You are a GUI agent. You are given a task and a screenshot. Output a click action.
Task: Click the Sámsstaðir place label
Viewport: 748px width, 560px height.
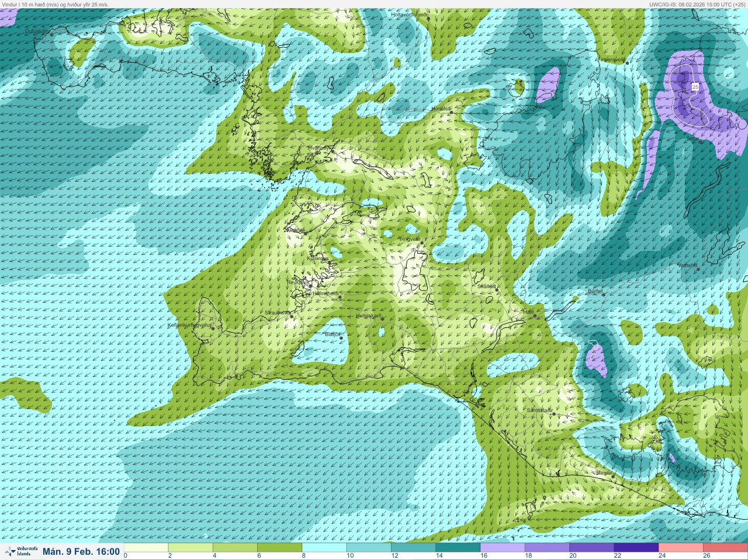(540, 410)
